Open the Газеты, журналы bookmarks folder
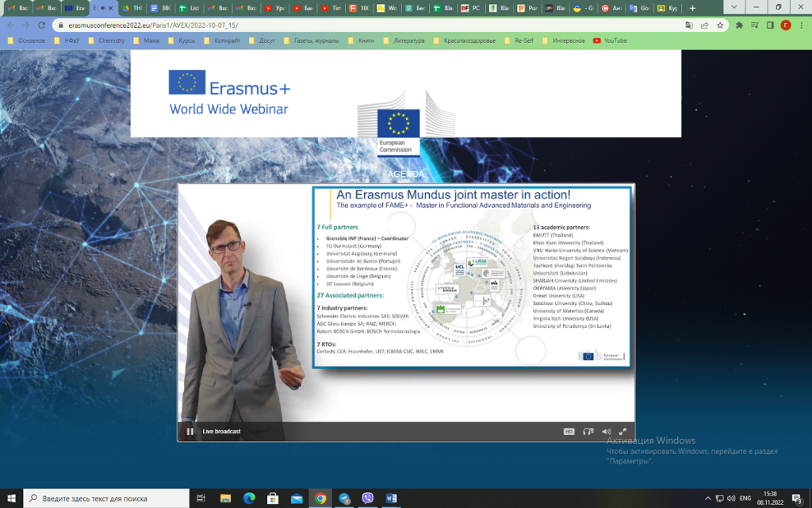 pos(311,40)
